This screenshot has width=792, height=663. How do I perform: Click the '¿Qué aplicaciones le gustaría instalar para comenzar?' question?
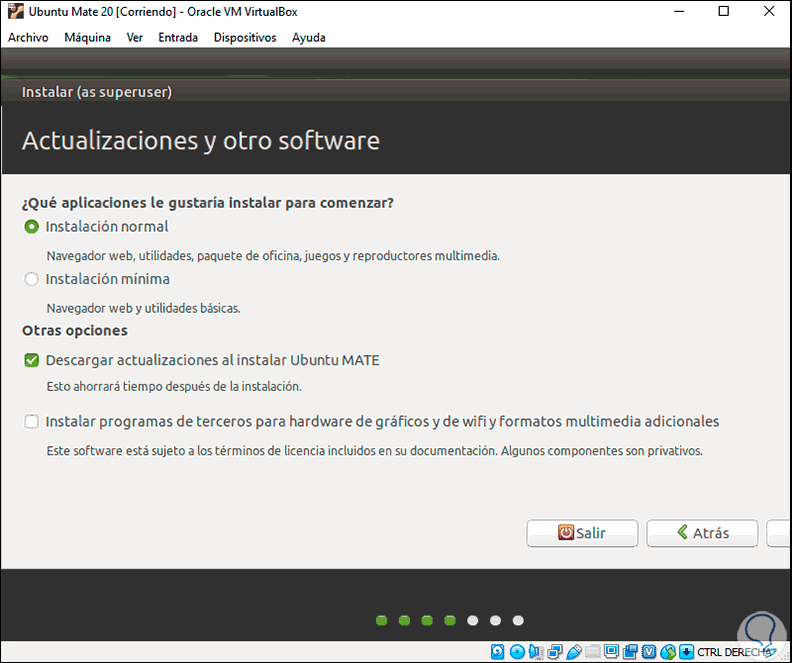208,202
